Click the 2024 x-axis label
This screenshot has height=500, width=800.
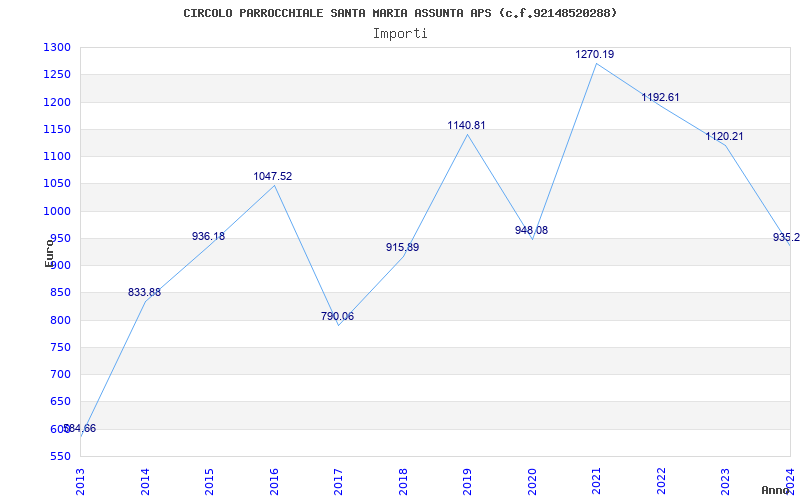pyautogui.click(x=790, y=481)
